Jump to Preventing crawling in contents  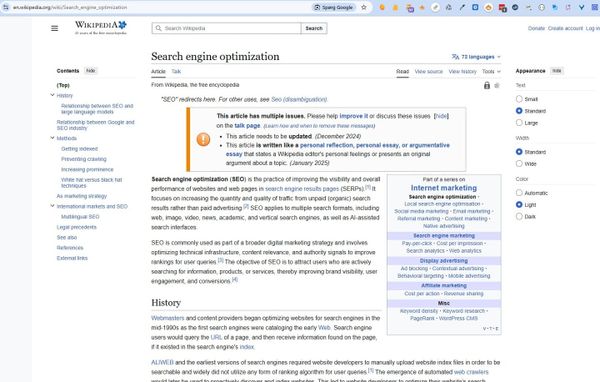(x=84, y=159)
